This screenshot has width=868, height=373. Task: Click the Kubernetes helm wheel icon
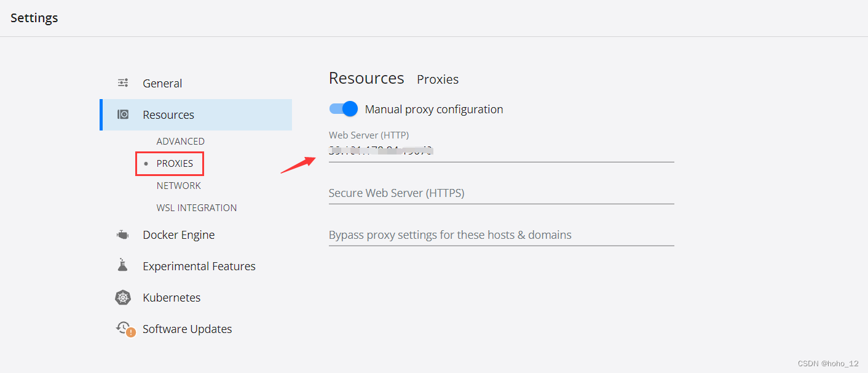(x=123, y=297)
